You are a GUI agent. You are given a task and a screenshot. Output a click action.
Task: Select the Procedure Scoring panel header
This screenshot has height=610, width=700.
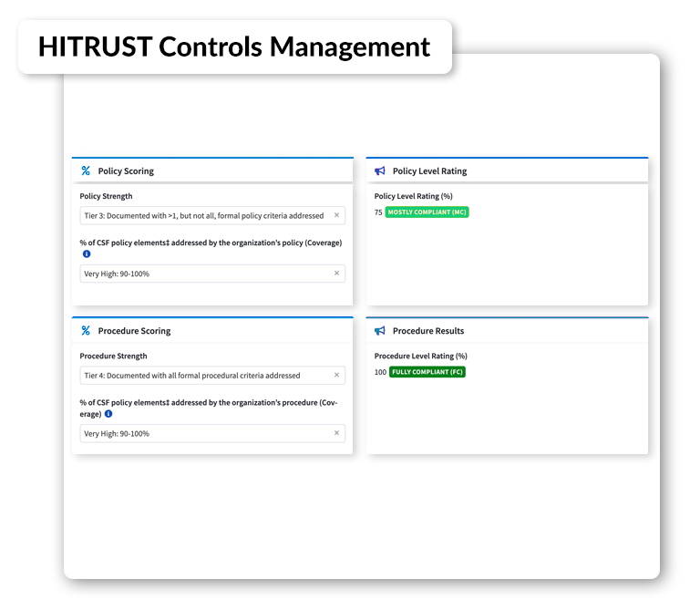[x=212, y=330]
